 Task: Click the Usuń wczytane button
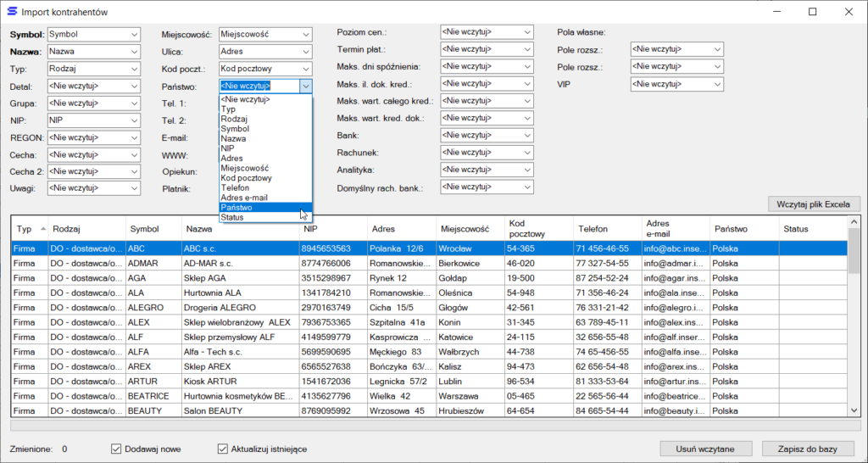coord(705,449)
